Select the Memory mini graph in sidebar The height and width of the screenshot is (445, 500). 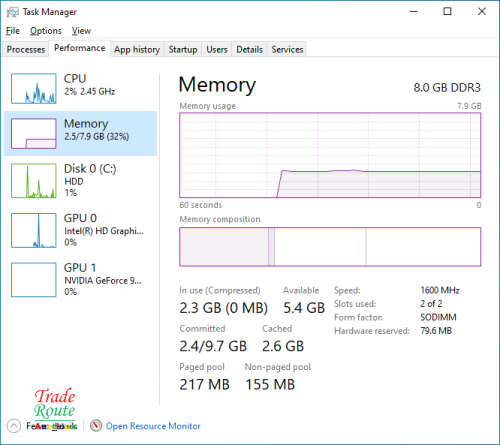pyautogui.click(x=34, y=134)
